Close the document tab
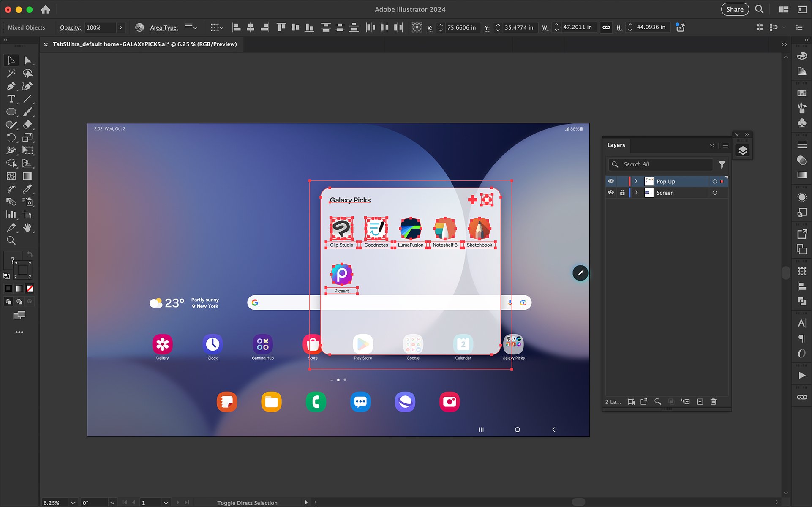Screen dimensions: 812x507 (x=46, y=44)
